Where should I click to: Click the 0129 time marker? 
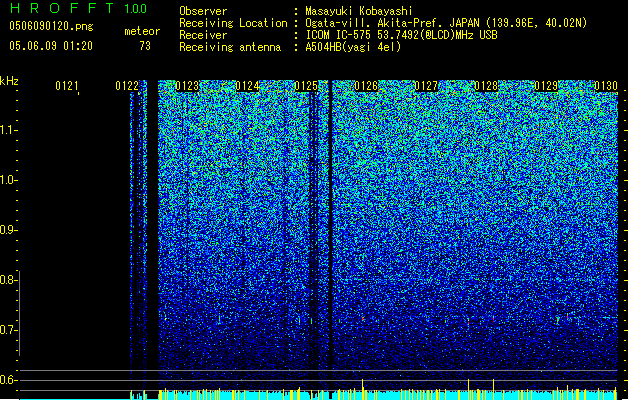[546, 86]
